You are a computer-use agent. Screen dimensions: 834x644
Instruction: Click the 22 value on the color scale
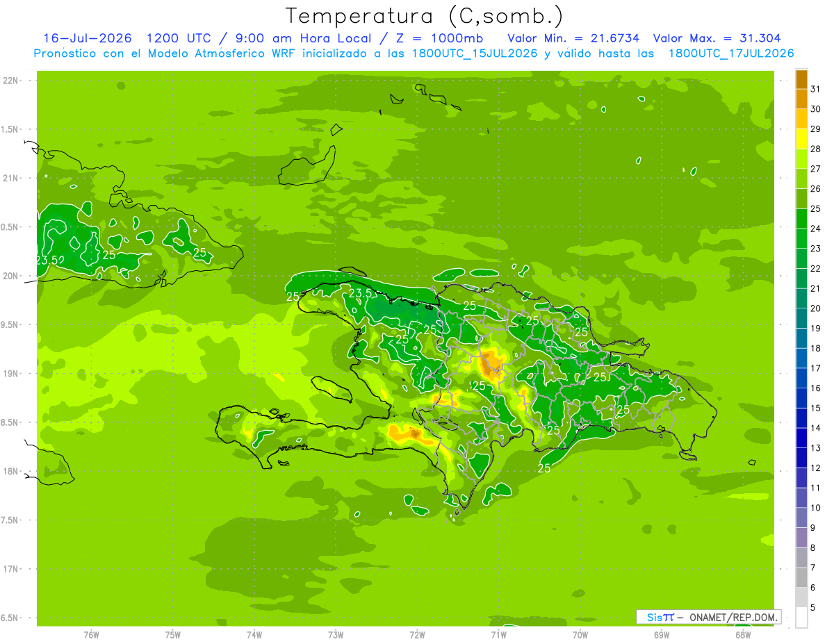pos(815,269)
